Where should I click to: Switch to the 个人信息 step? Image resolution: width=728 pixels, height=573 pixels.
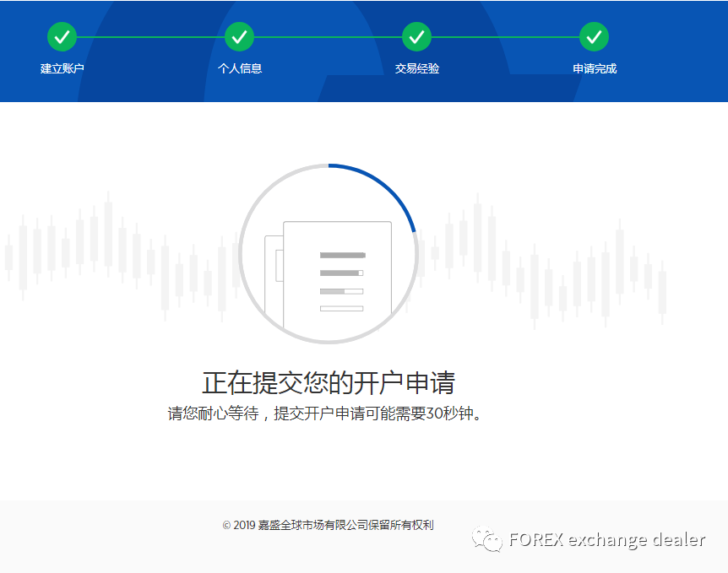click(x=239, y=68)
